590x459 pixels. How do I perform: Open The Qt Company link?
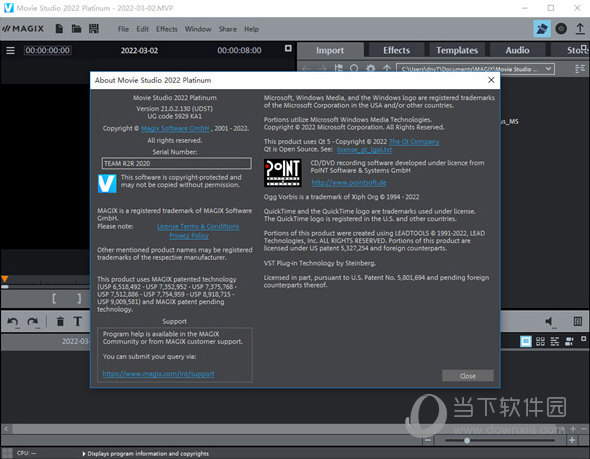414,142
